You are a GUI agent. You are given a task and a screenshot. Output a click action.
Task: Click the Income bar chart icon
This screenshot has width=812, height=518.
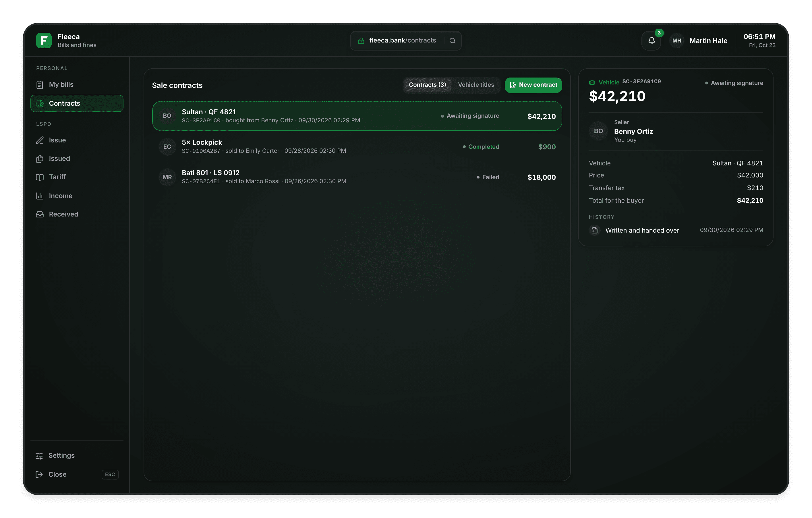click(40, 196)
